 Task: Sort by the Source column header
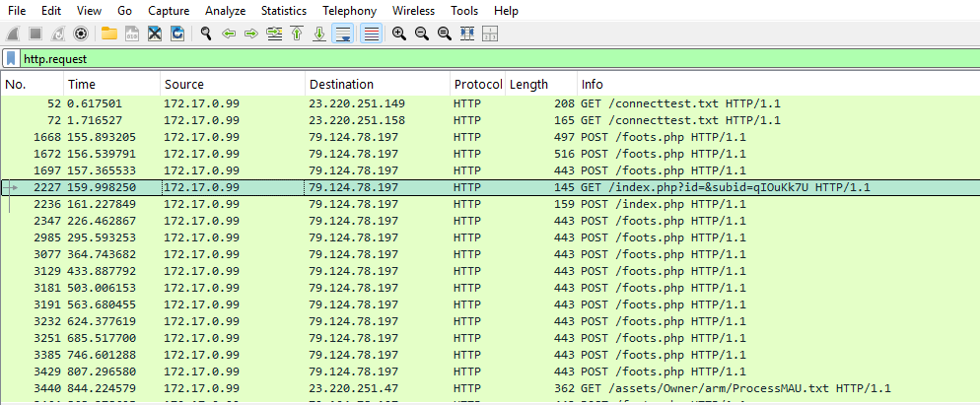[233, 85]
